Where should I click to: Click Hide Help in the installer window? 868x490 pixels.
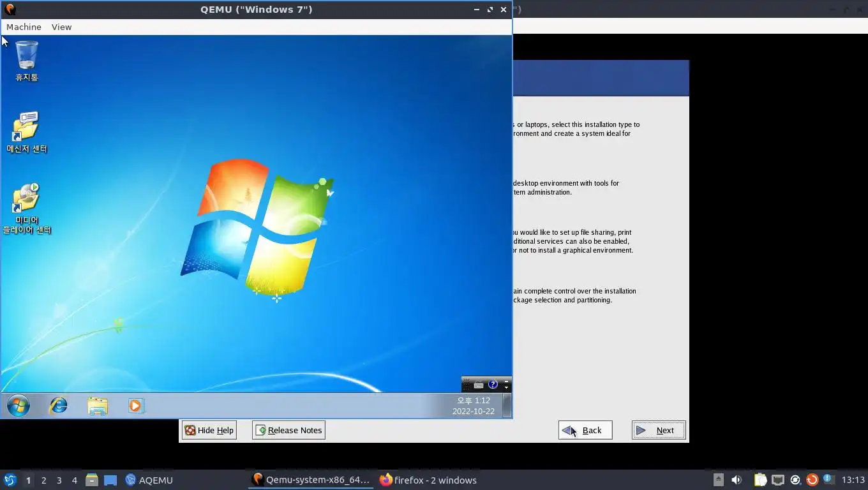point(209,430)
